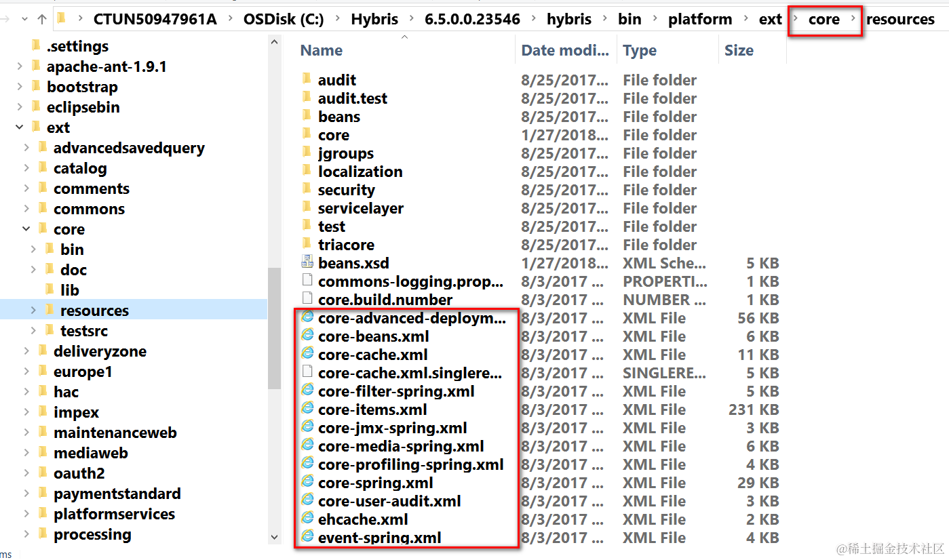This screenshot has height=560, width=949.
Task: Select the advancedsavedquery tree folder
Action: coord(129,148)
